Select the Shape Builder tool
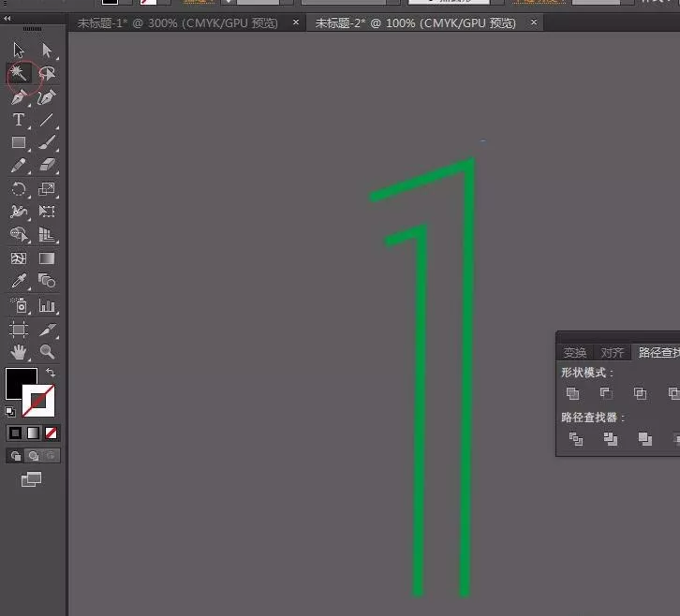Image resolution: width=680 pixels, height=616 pixels. pos(19,235)
